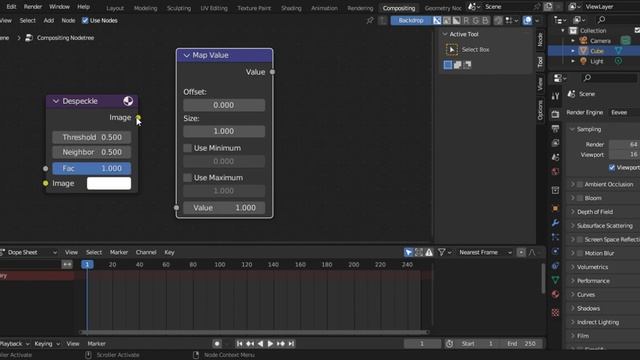Play the animation forward
The width and height of the screenshot is (640, 360).
(270, 344)
